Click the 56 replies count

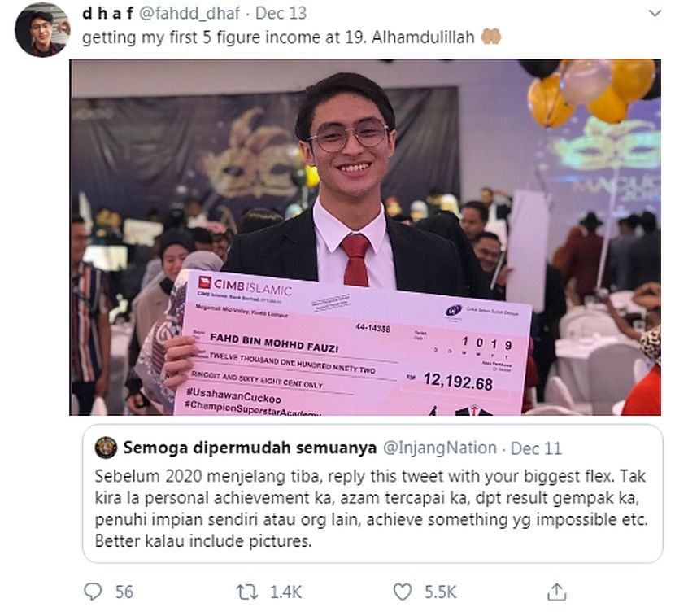(124, 592)
